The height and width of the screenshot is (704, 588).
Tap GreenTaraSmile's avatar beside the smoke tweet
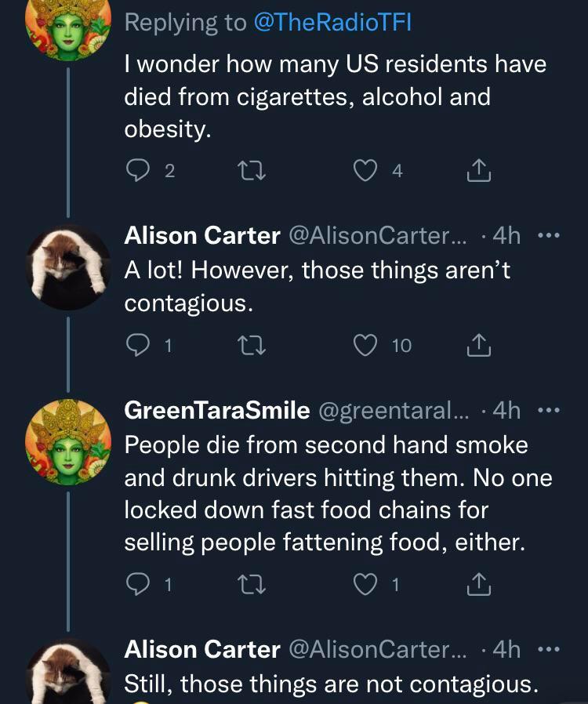[x=67, y=437]
